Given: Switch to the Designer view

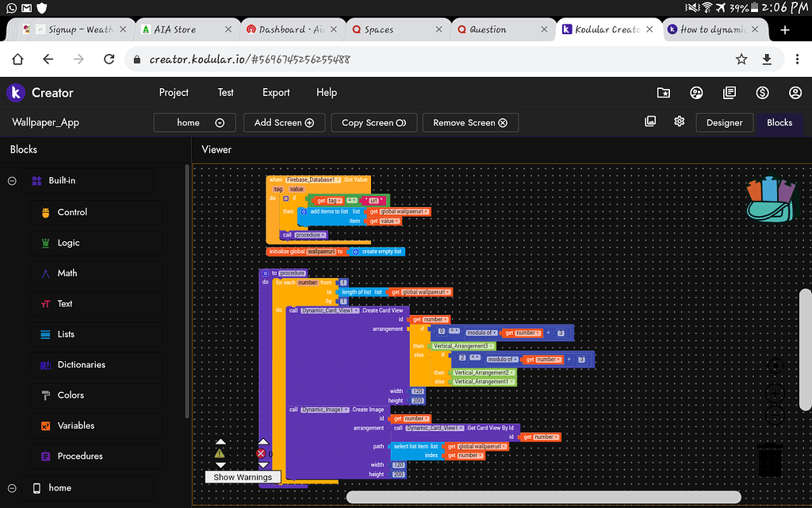Looking at the screenshot, I should pyautogui.click(x=725, y=123).
